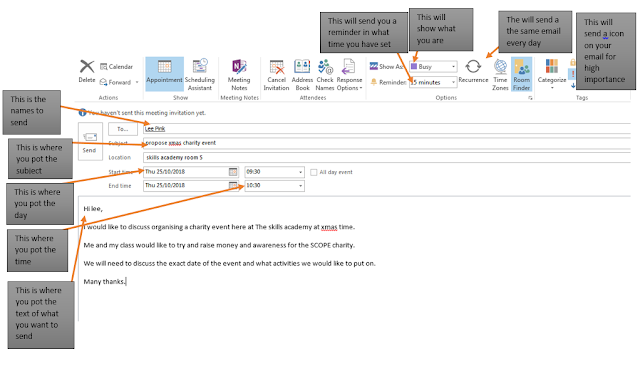This screenshot has height=369, width=640.
Task: Open Calendar from Actions group
Action: click(117, 67)
